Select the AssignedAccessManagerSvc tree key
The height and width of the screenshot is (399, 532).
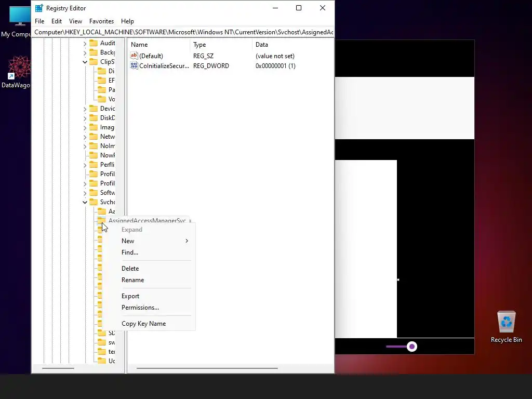coord(147,220)
